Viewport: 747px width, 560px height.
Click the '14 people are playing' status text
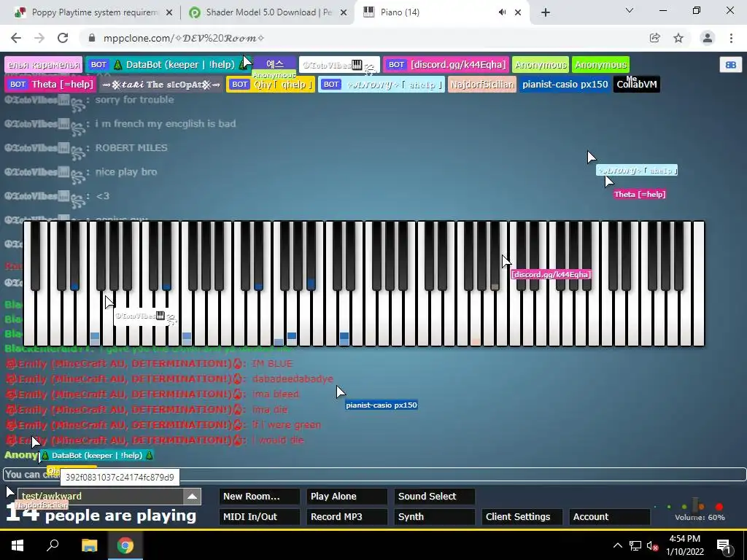coord(101,514)
